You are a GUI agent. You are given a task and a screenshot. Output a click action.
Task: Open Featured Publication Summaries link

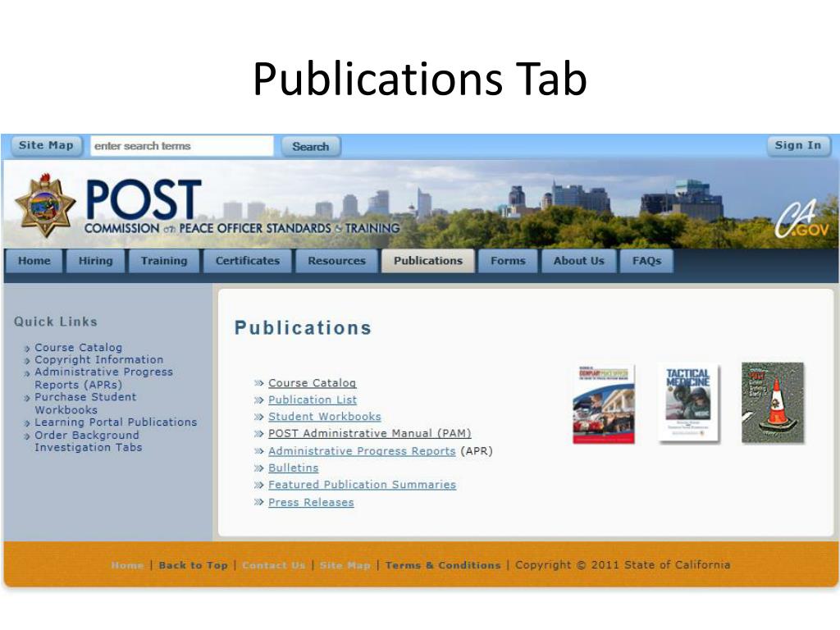(362, 484)
